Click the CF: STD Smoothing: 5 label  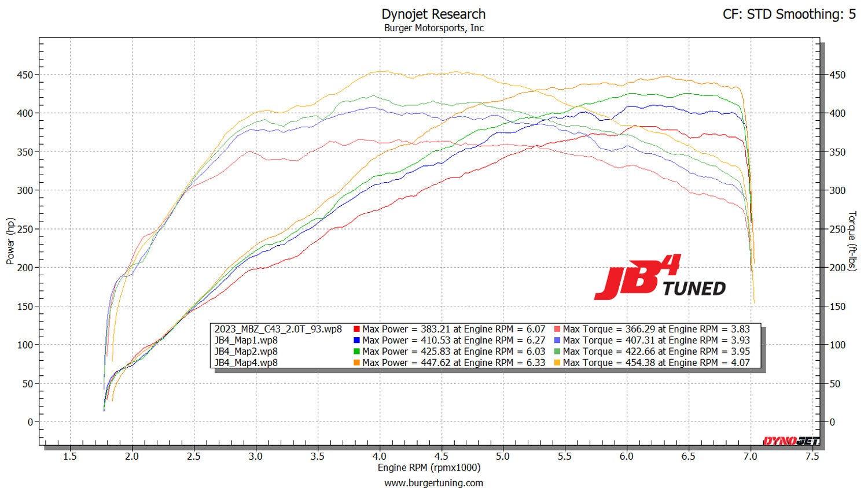pos(789,14)
